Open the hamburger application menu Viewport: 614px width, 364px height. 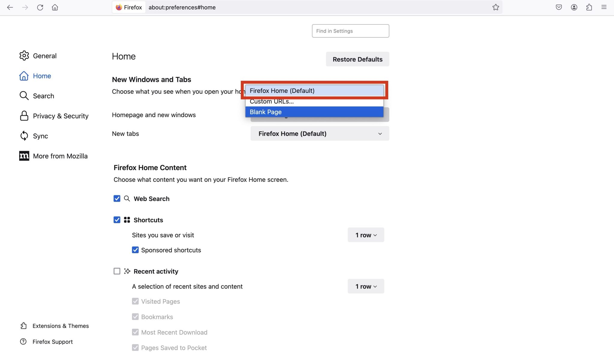pos(604,7)
